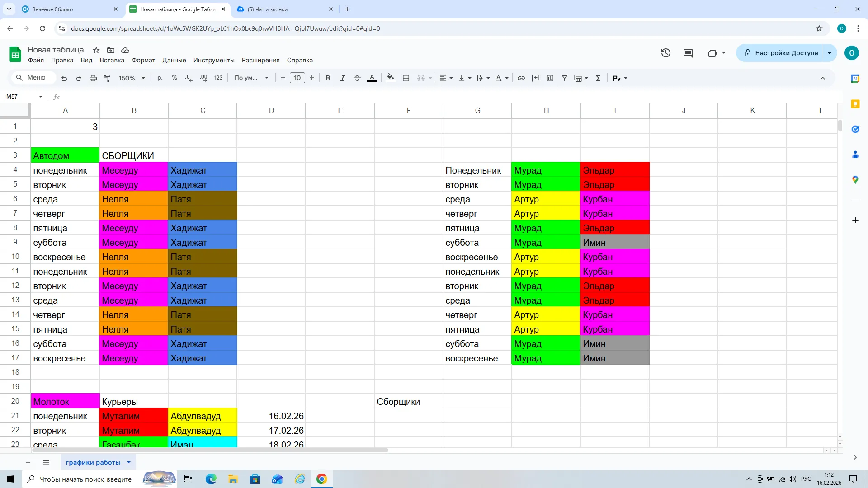Click the font size input field
The height and width of the screenshot is (488, 868).
pos(297,78)
